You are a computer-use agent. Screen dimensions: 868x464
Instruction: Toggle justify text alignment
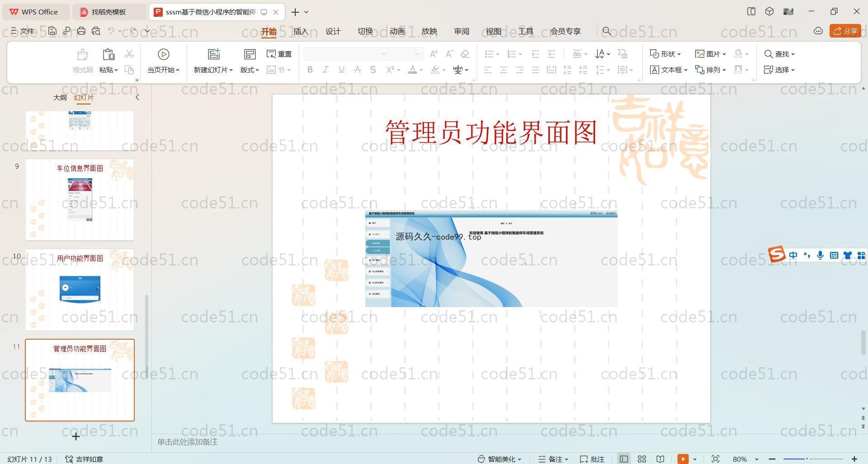tap(535, 70)
